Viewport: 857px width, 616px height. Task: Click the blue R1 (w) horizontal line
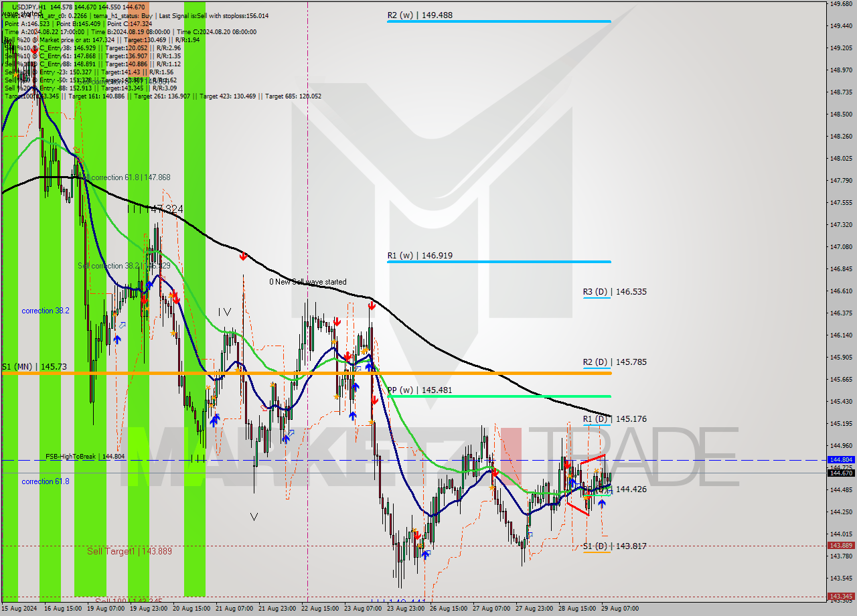(499, 262)
